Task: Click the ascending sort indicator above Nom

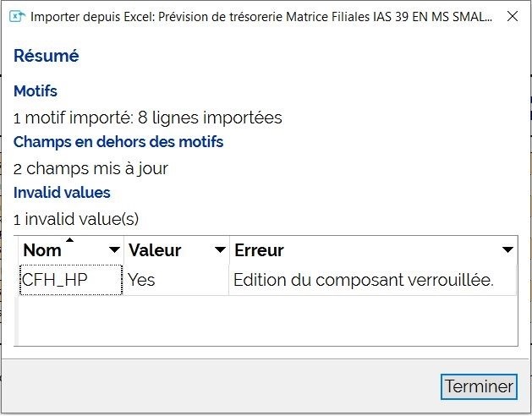Action: (x=69, y=240)
